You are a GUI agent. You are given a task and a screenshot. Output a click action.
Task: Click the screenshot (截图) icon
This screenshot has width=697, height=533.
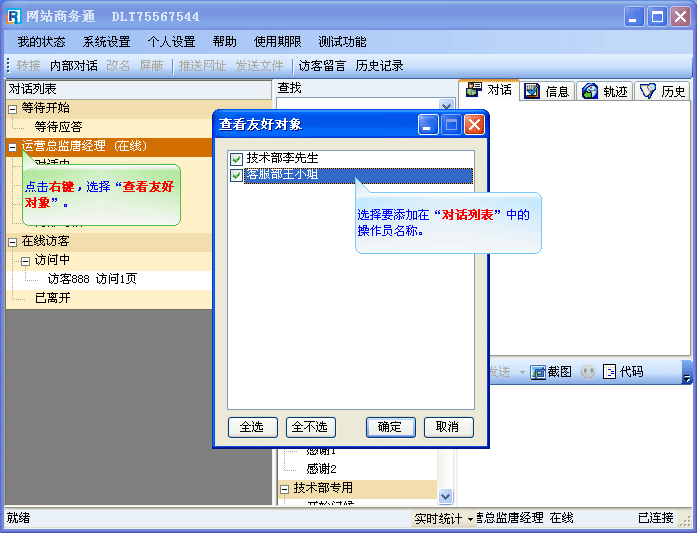(x=538, y=372)
